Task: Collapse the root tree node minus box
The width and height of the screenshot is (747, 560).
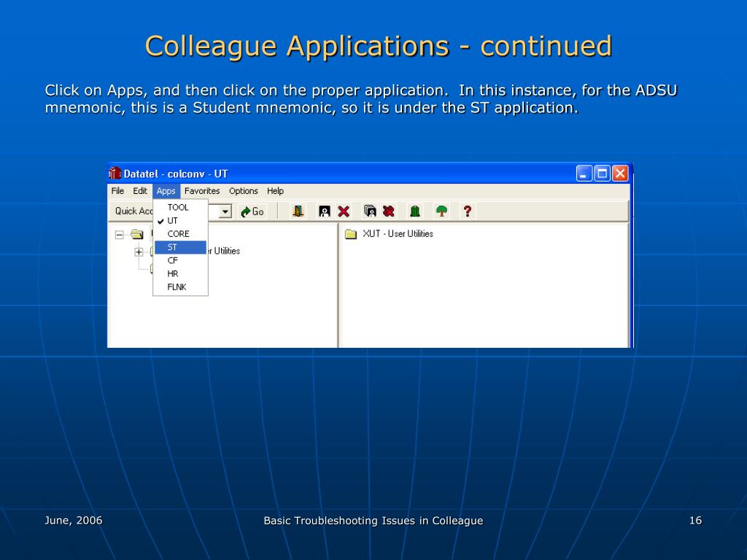Action: [120, 235]
